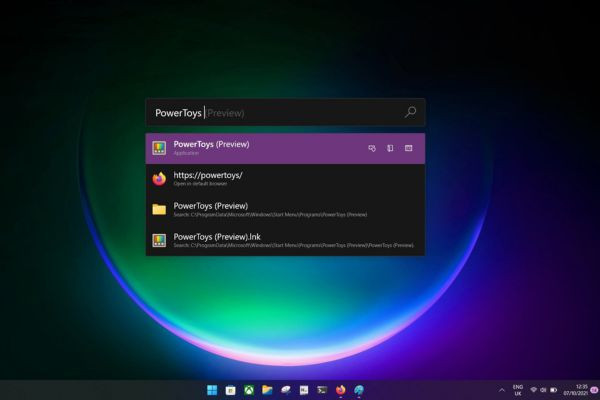Click the Wi-Fi icon in the system tray

click(533, 390)
